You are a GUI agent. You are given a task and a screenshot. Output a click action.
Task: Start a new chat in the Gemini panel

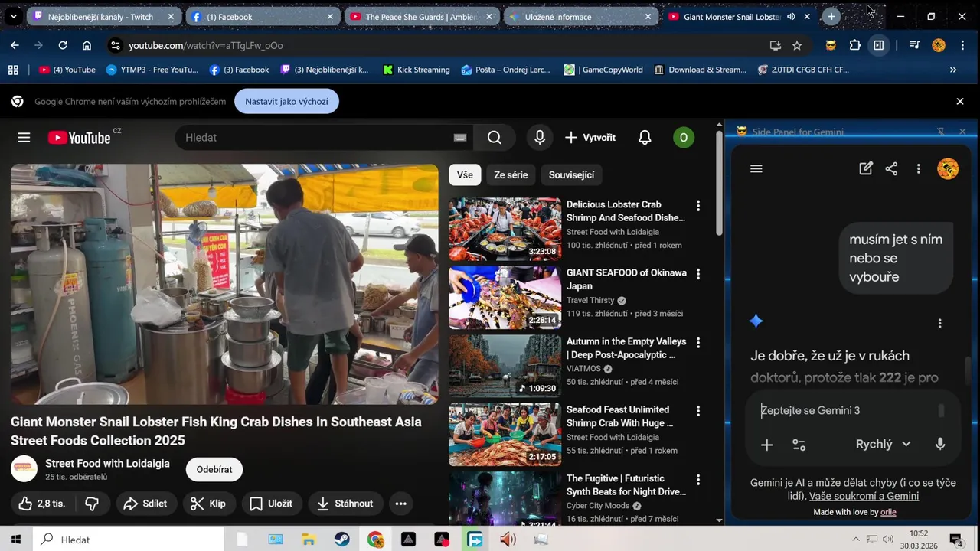(x=866, y=169)
